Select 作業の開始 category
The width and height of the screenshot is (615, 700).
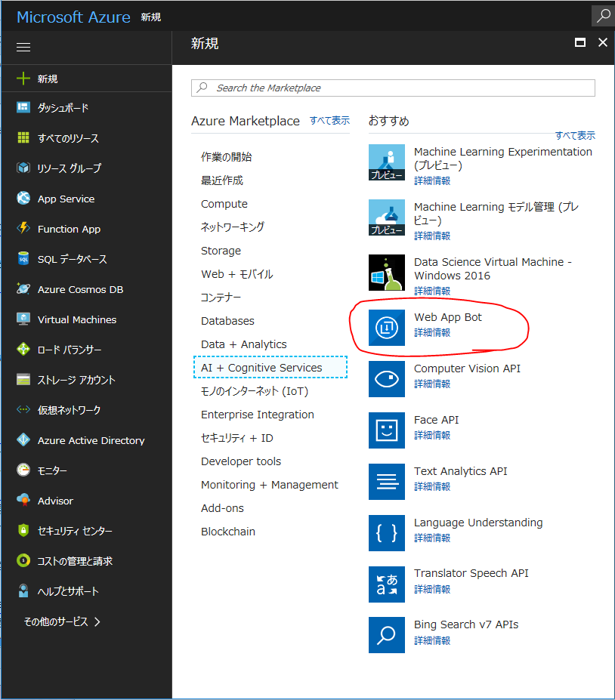tap(227, 157)
